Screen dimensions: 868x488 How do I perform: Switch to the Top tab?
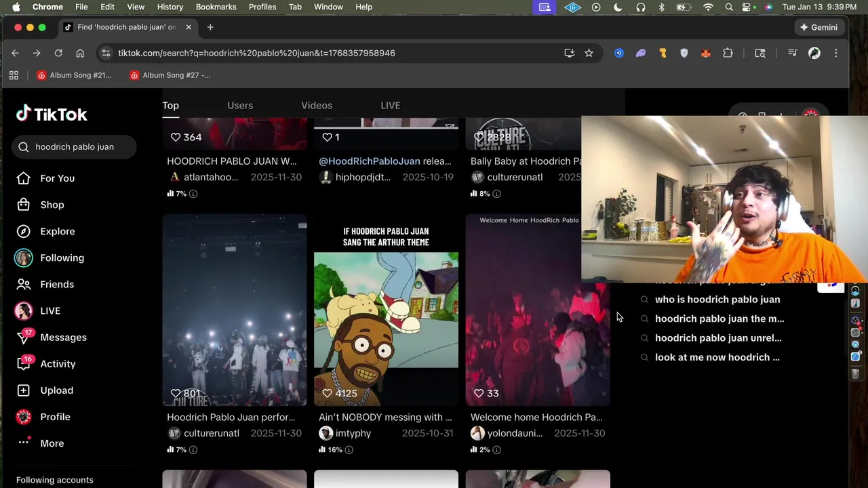click(x=170, y=105)
